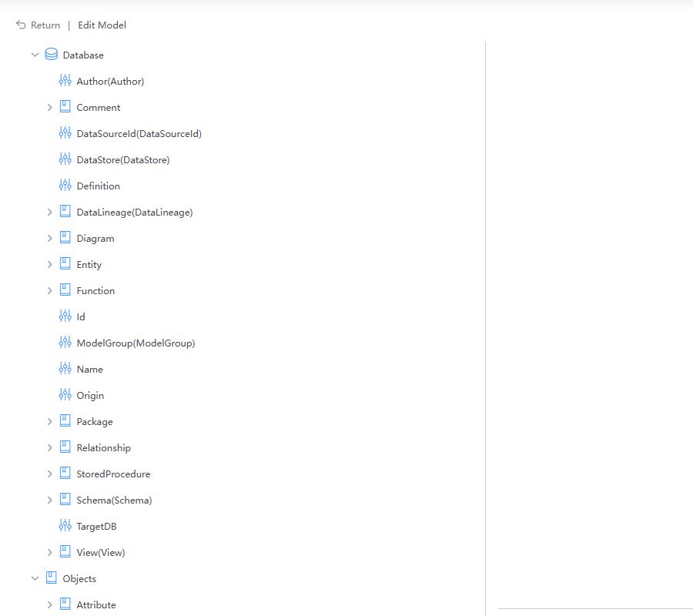Click the book icon beside Comment
Viewport: 693px width, 616px height.
pyautogui.click(x=65, y=106)
